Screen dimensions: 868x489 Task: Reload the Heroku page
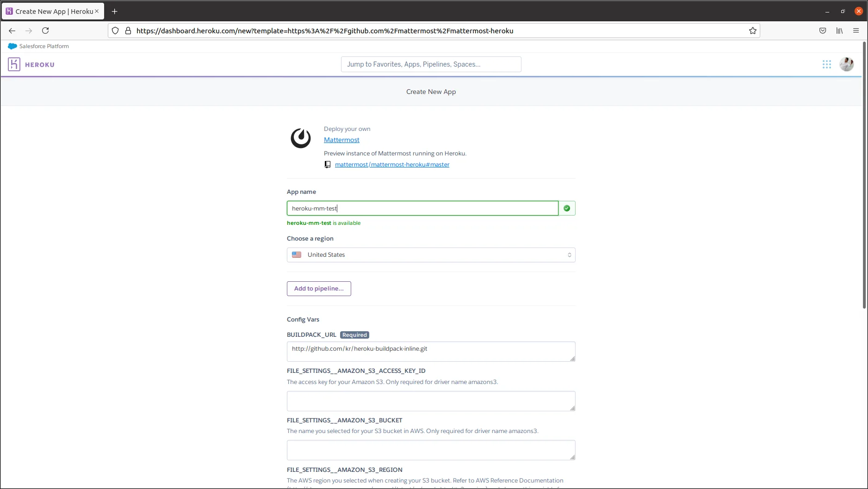[45, 31]
